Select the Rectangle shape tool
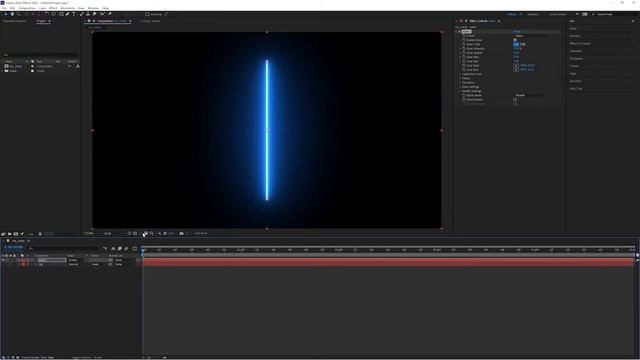Screen dimensions: 640x360 (61, 14)
